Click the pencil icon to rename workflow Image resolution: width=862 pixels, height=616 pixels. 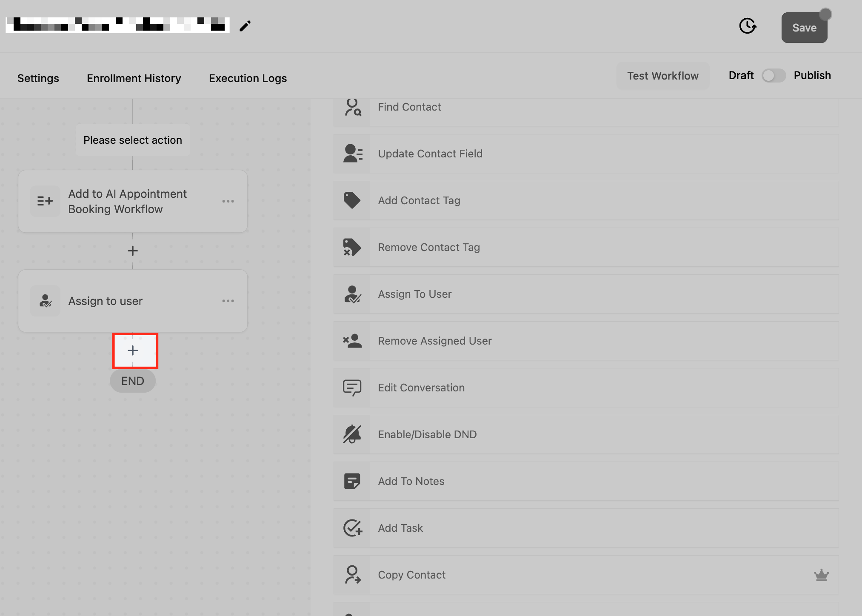[245, 26]
